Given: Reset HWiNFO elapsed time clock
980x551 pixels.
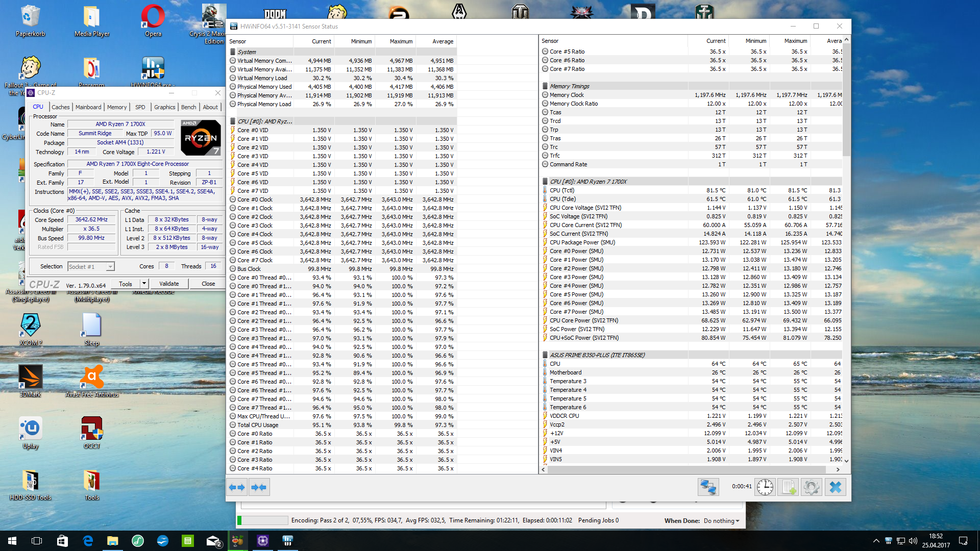Looking at the screenshot, I should pos(765,487).
